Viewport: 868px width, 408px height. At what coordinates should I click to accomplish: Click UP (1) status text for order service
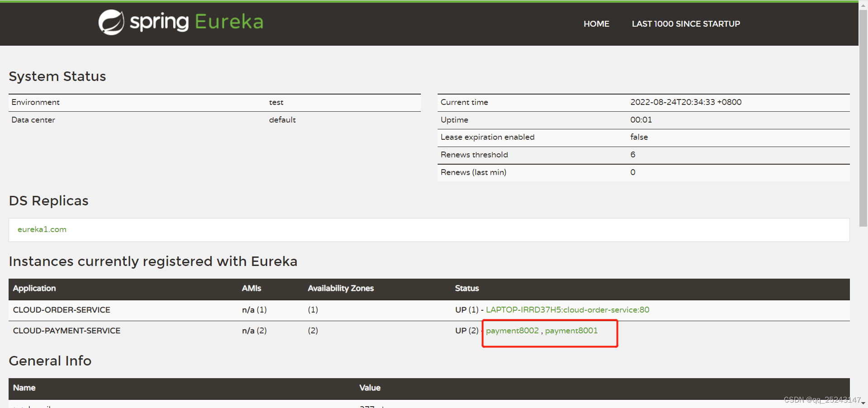(x=467, y=310)
